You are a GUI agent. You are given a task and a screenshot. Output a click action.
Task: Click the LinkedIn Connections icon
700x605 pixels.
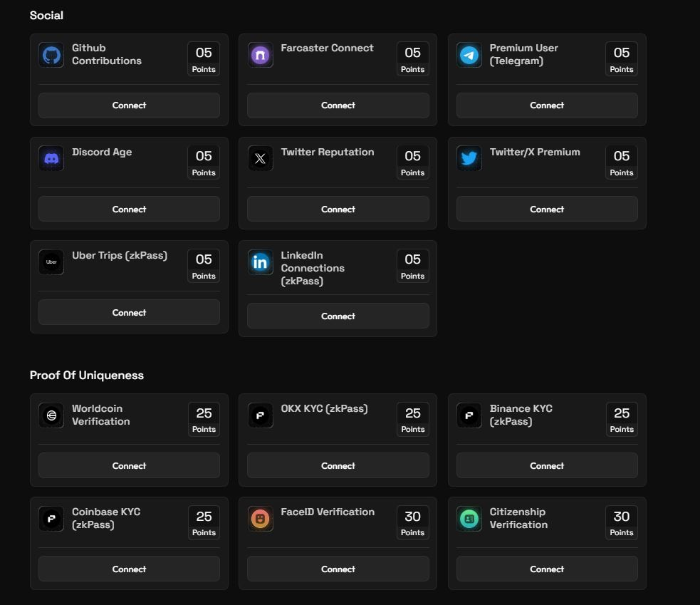pos(260,262)
